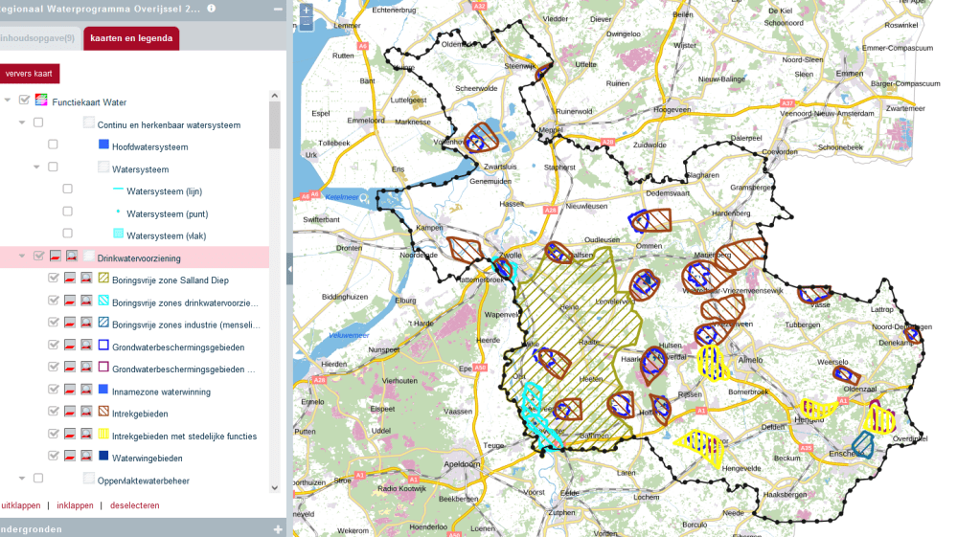
Task: Select the kaarten en legenda tab
Action: click(131, 39)
